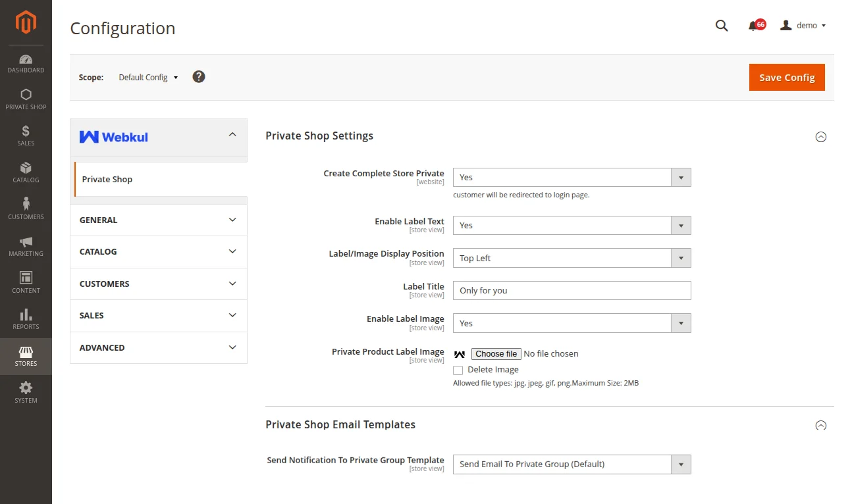852x504 pixels.
Task: Open Create Complete Store Private dropdown
Action: click(x=572, y=178)
